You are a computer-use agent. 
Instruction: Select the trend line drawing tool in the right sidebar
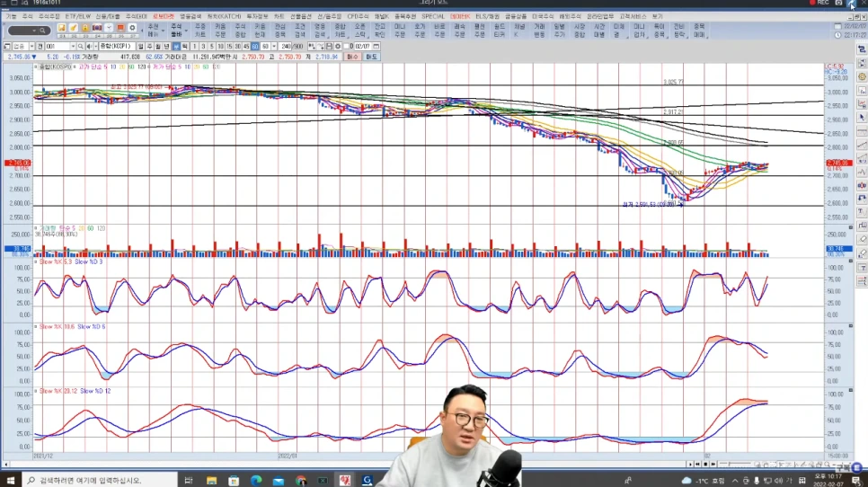click(862, 145)
